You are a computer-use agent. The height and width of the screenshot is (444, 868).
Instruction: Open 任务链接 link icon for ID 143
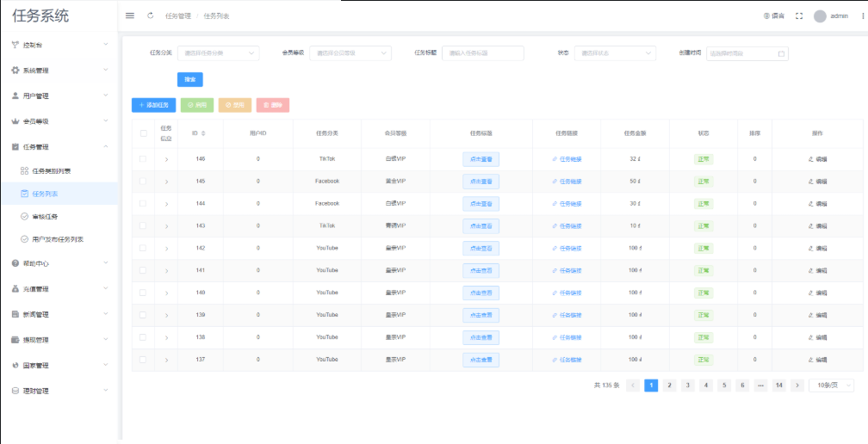(555, 226)
